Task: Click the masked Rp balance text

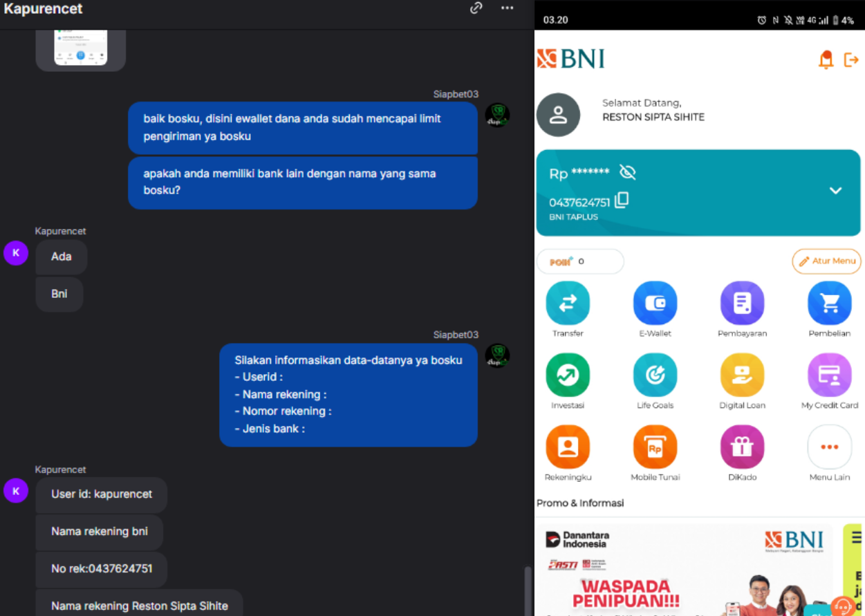Action: 579,173
